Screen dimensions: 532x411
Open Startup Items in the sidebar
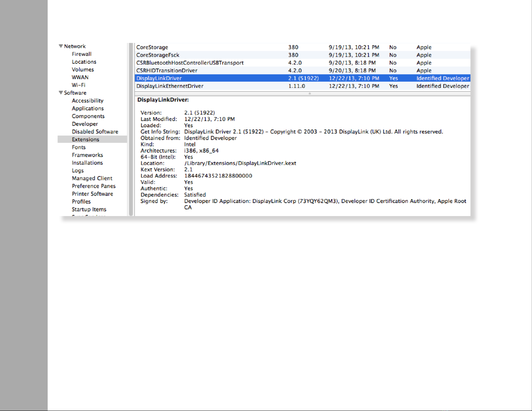89,209
